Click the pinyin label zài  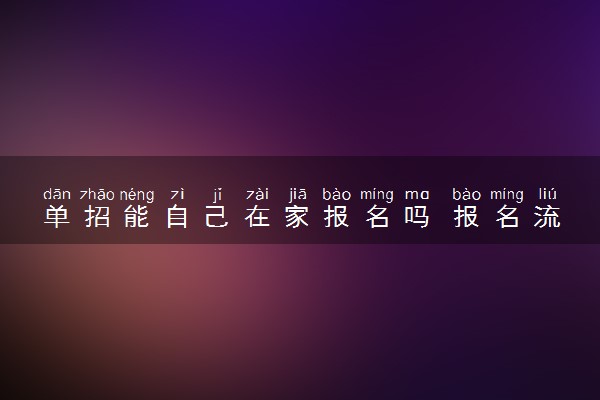tap(257, 194)
